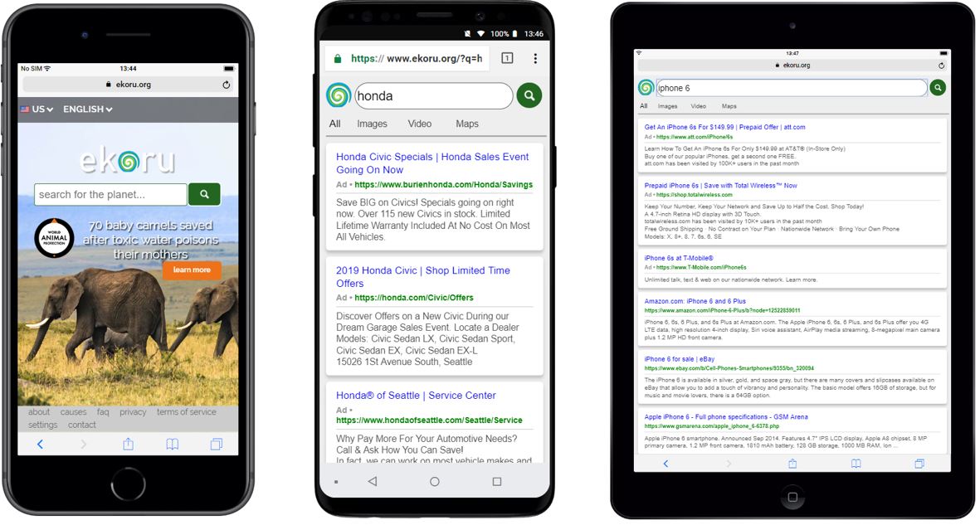Viewport: 980px width, 525px height.
Task: Tap the iPad ekoru.org address bar
Action: tap(792, 66)
